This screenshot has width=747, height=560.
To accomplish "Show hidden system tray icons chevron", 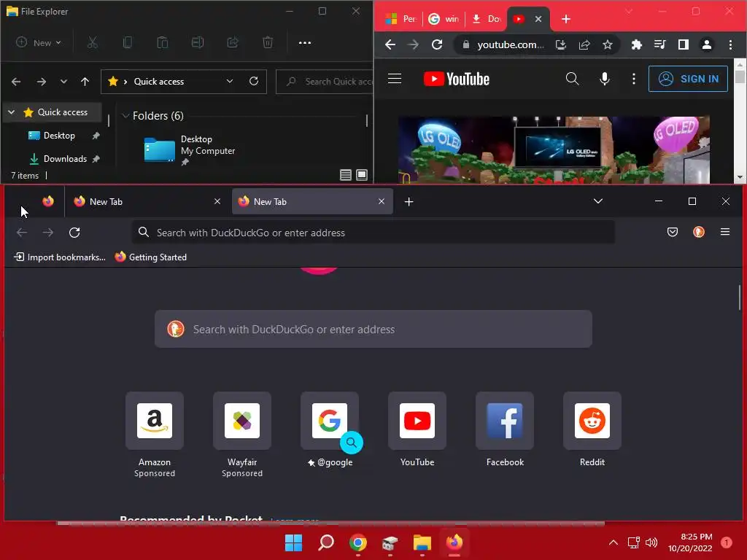I will 614,542.
